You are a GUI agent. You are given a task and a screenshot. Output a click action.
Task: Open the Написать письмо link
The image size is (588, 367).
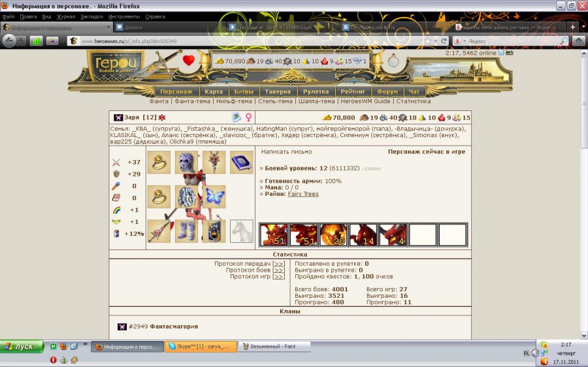pos(287,152)
